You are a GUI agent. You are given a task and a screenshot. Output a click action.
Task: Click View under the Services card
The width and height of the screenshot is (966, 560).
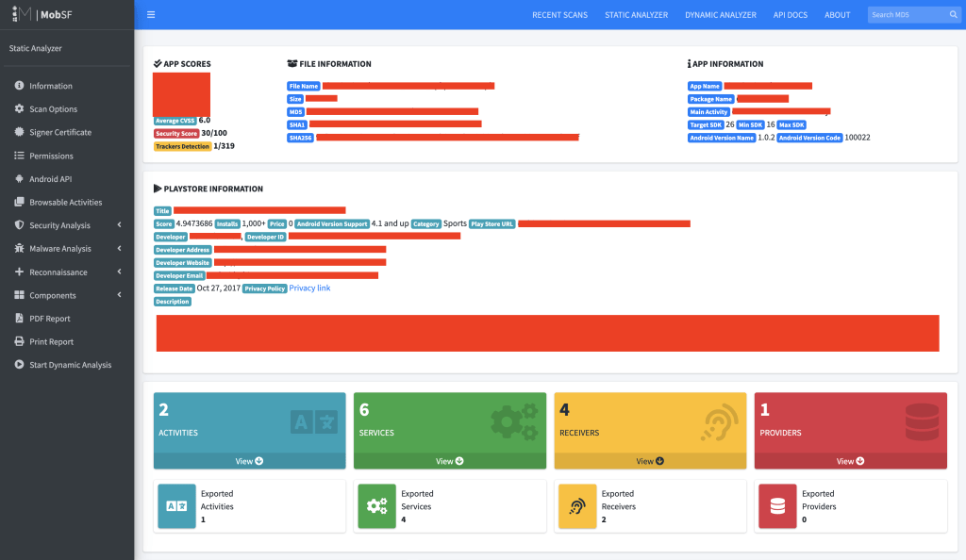[x=449, y=461]
